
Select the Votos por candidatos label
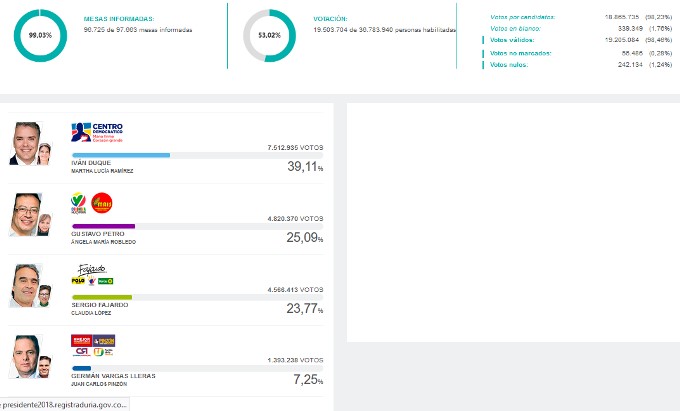tap(523, 17)
